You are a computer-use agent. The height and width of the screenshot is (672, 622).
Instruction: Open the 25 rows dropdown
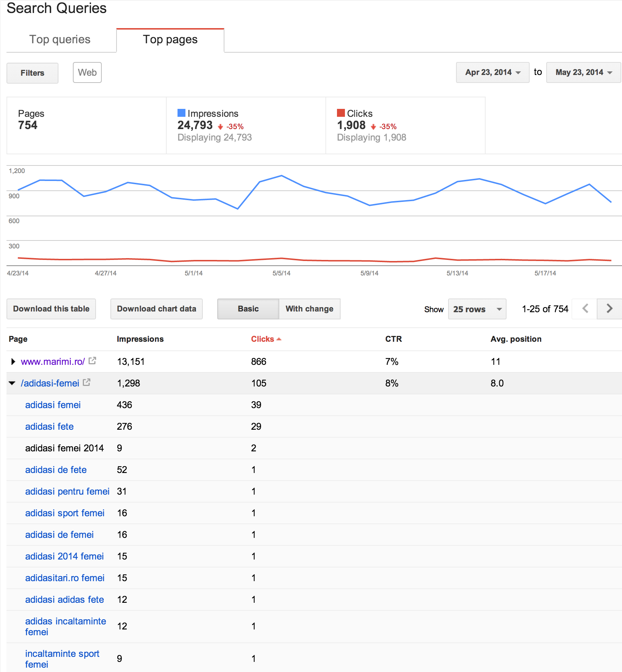(477, 309)
